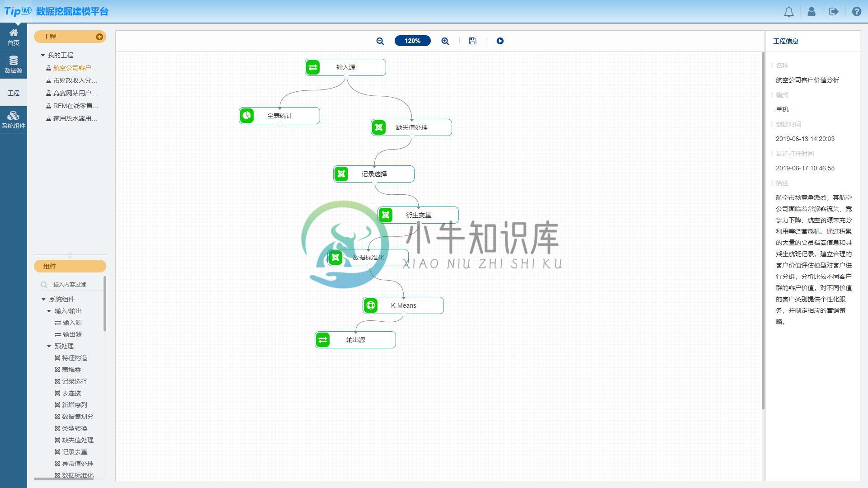
Task: Save the workflow with disk icon
Action: 472,41
